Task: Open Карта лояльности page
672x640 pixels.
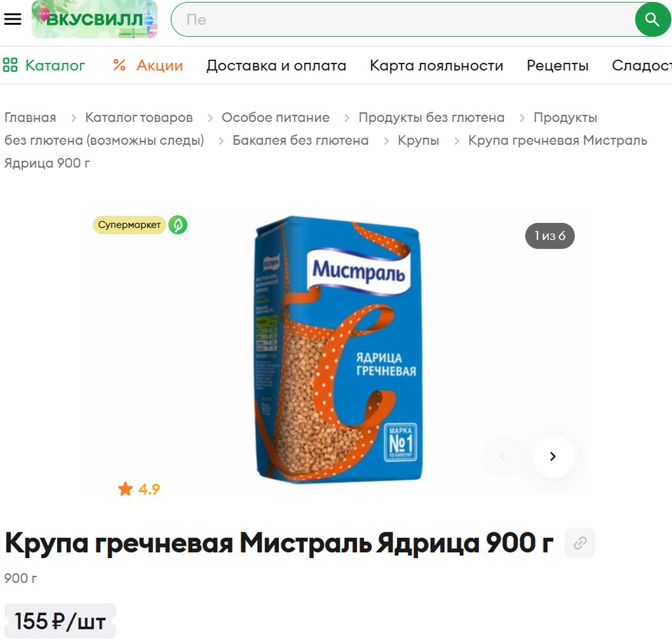Action: click(x=436, y=66)
